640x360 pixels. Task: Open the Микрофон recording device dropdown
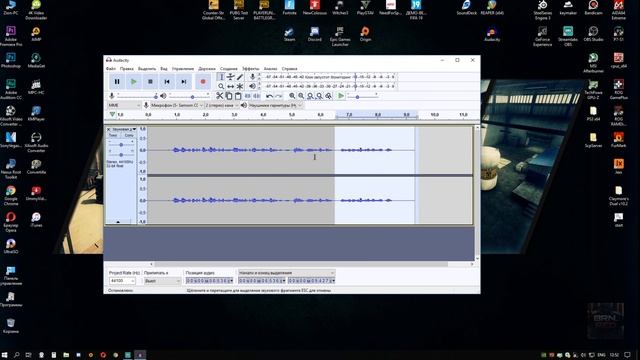pos(177,105)
